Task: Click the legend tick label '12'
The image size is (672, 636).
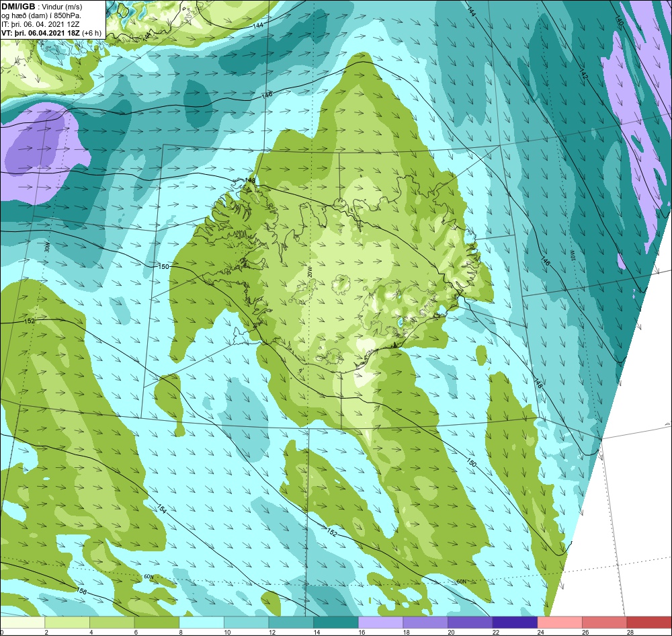Action: (x=272, y=632)
